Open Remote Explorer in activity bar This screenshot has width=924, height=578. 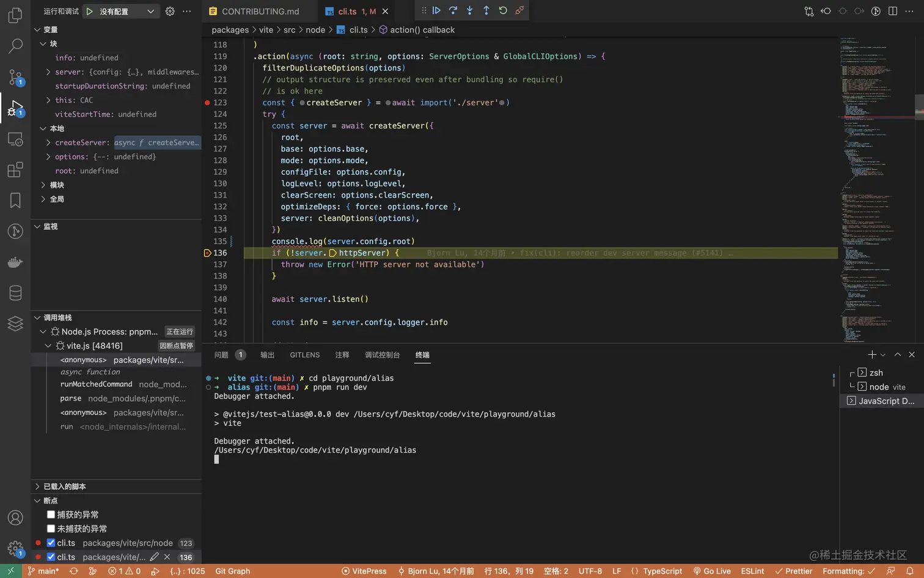15,139
